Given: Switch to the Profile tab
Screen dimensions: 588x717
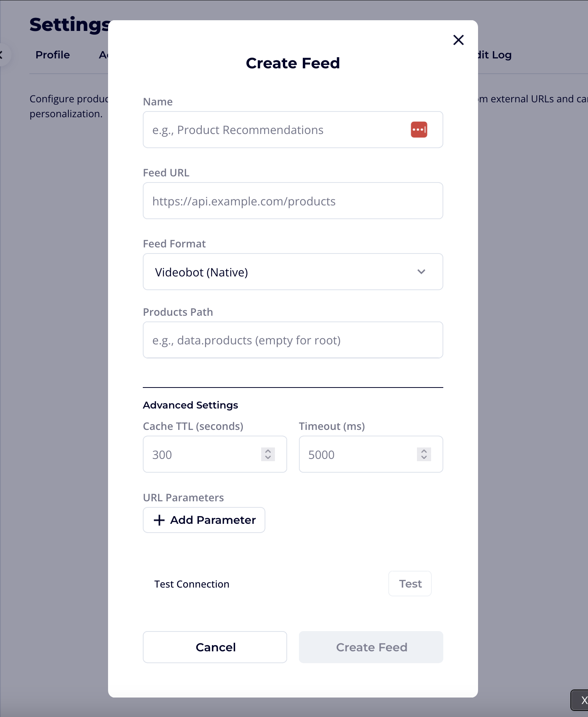Looking at the screenshot, I should (x=52, y=55).
